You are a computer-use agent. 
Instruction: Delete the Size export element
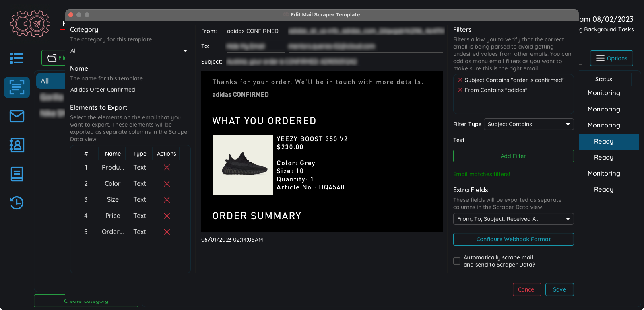click(167, 200)
